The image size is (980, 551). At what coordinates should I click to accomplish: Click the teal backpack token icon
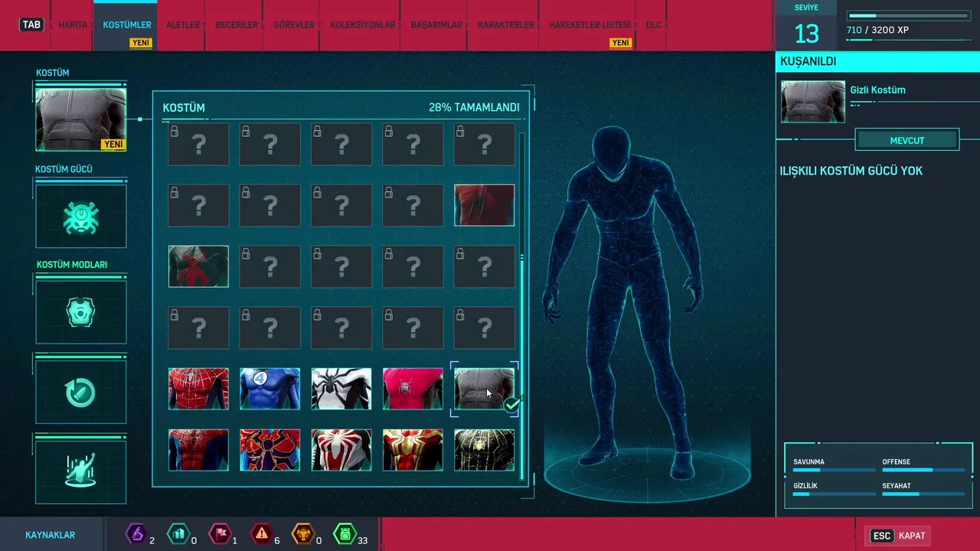click(178, 534)
